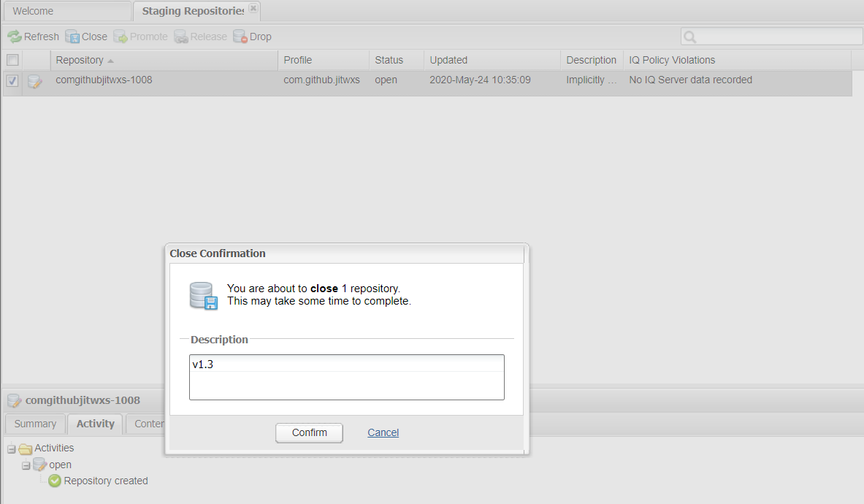Click the repository icon in comgithubjitwxs-1008 row
Image resolution: width=864 pixels, height=504 pixels.
click(x=35, y=82)
